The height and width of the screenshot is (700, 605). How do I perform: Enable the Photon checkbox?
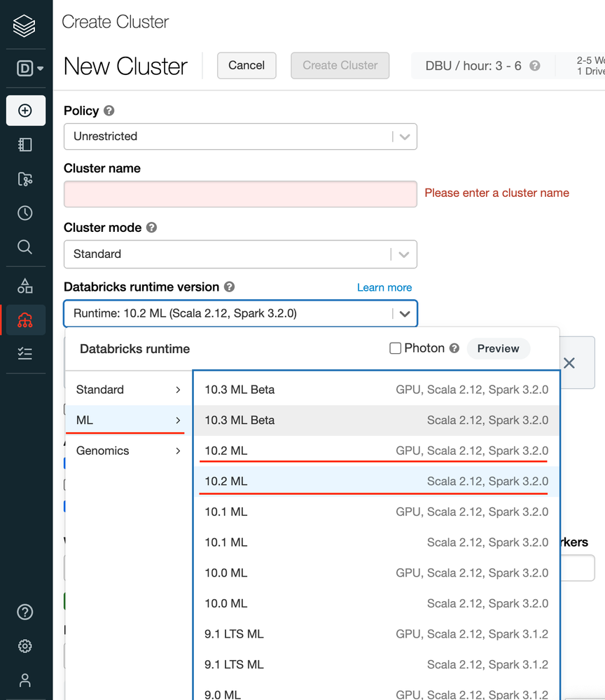[396, 348]
